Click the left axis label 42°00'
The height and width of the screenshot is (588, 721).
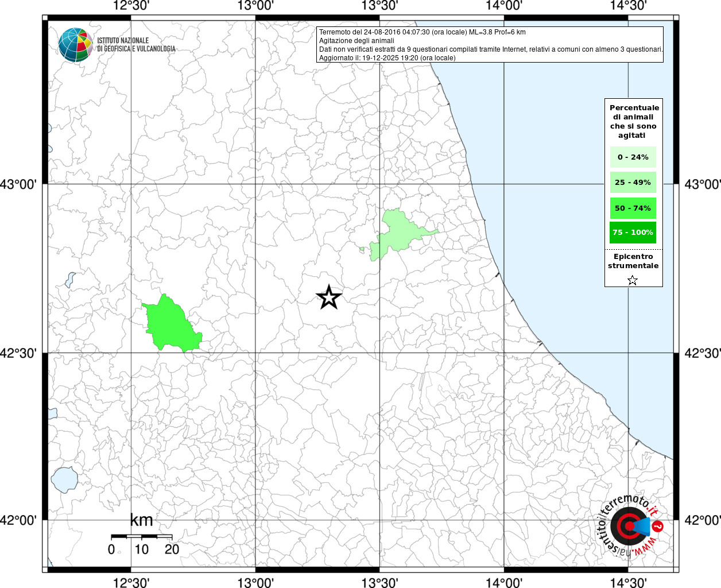coord(18,520)
